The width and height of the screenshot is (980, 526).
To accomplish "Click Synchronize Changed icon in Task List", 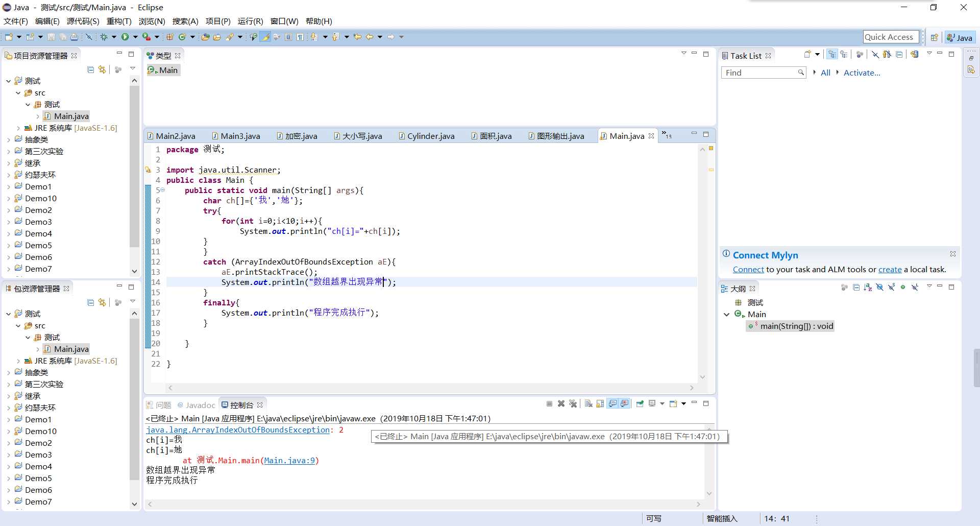I will [x=915, y=55].
